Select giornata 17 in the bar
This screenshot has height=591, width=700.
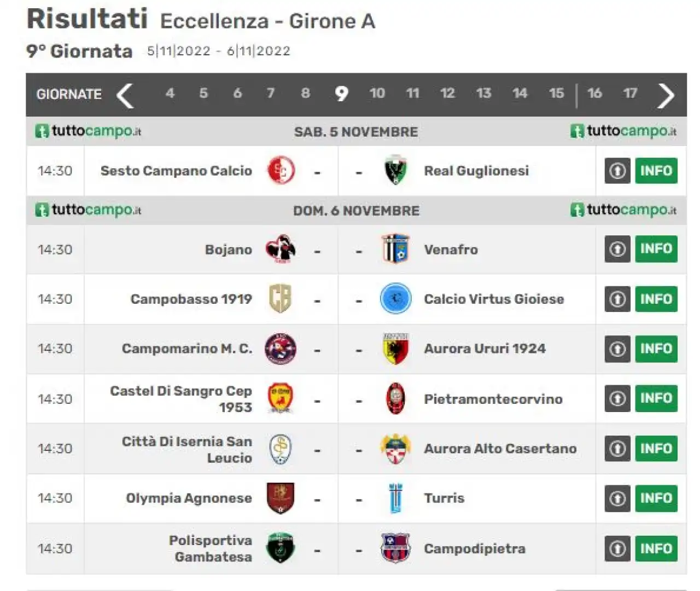point(630,93)
